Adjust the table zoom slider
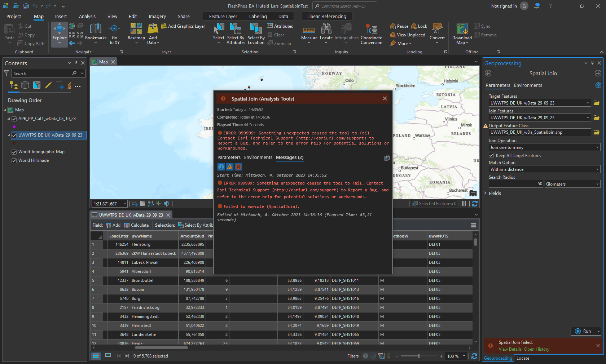Viewport: 606px width, 364px height. point(419,356)
